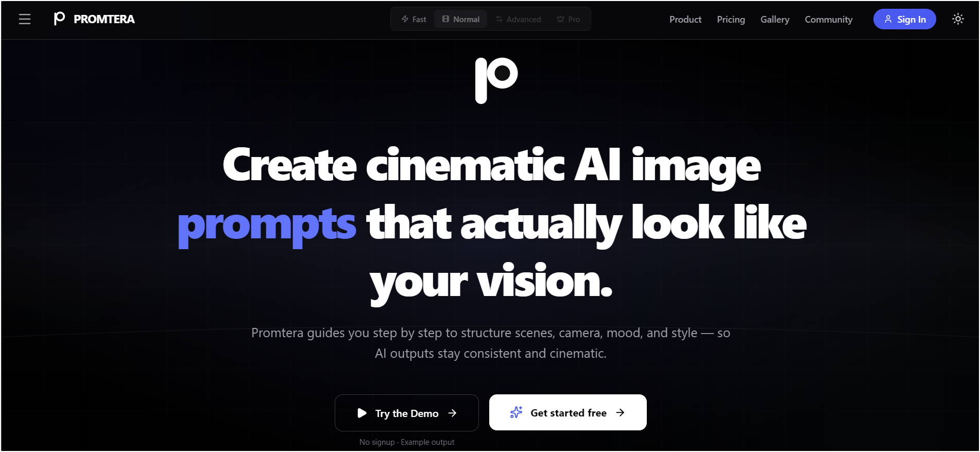
Task: Click the PROMTERA brand name
Action: point(104,19)
